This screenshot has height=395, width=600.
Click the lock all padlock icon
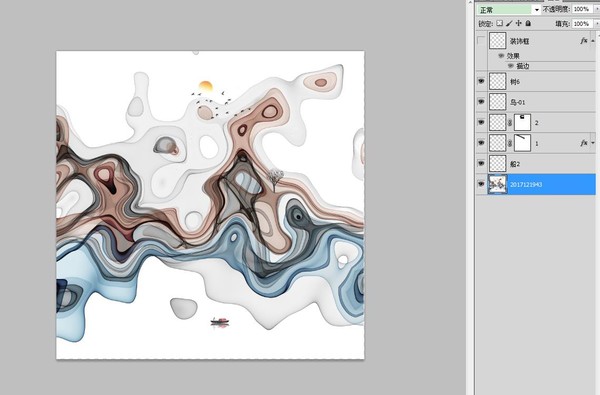pyautogui.click(x=528, y=23)
